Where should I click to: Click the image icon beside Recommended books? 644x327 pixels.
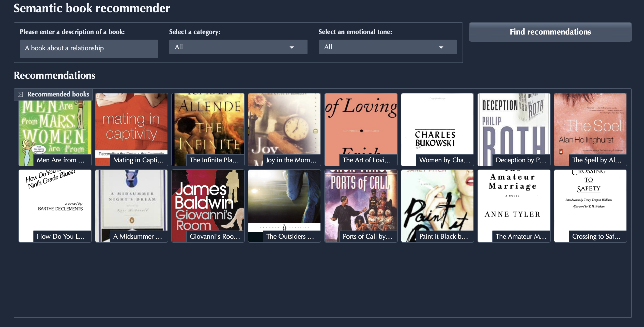click(20, 94)
